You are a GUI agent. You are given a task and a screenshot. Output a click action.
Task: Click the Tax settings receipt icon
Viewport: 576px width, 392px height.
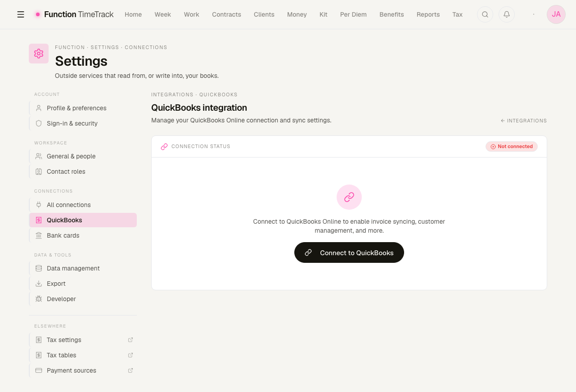coord(39,340)
